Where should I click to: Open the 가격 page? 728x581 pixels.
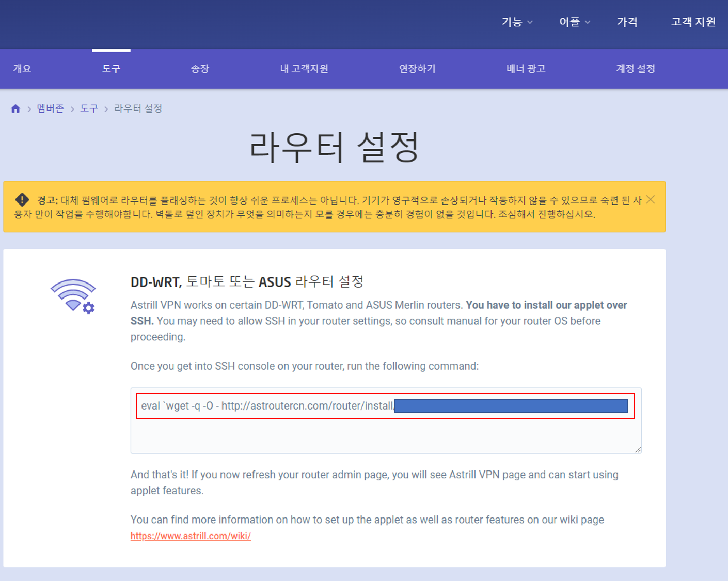627,22
